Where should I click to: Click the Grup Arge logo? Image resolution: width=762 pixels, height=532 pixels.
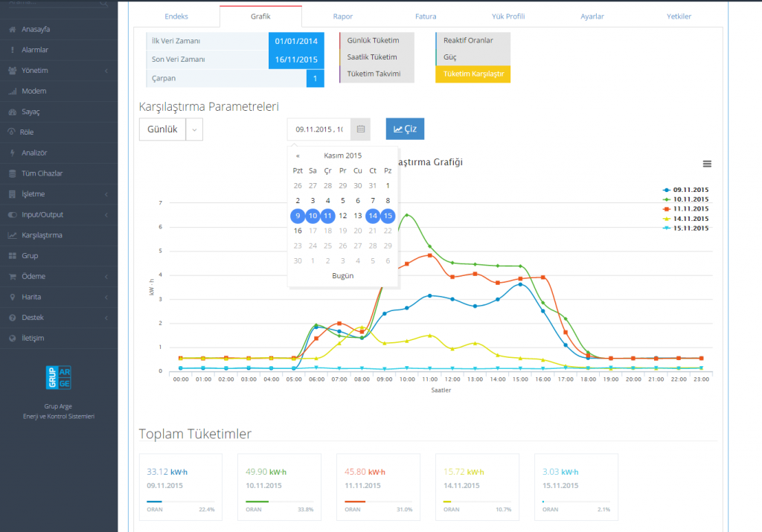(58, 377)
